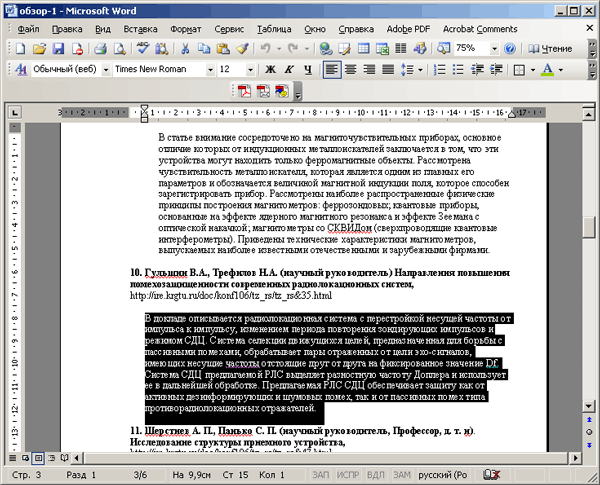Click the Save document icon
The image size is (600, 485).
[58, 48]
